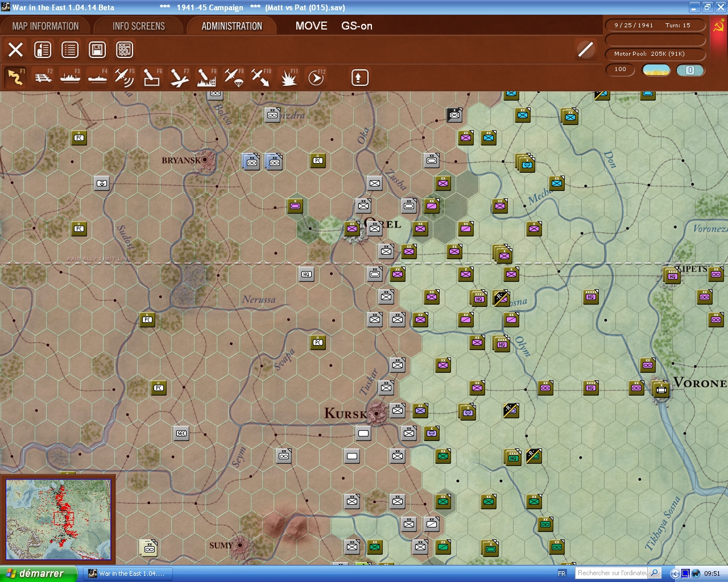Select F5 air reconnaissance mode

(124, 77)
